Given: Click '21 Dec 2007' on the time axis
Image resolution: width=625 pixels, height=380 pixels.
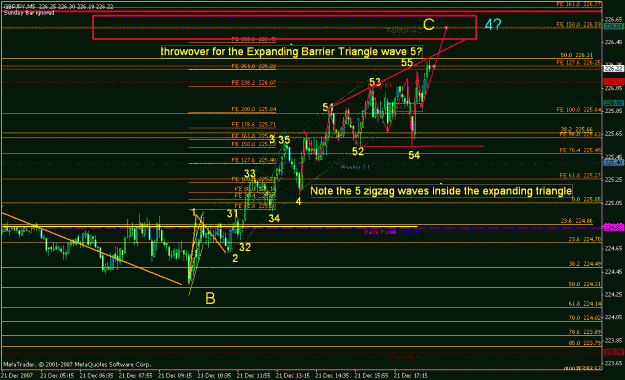Looking at the screenshot, I should point(16,376).
